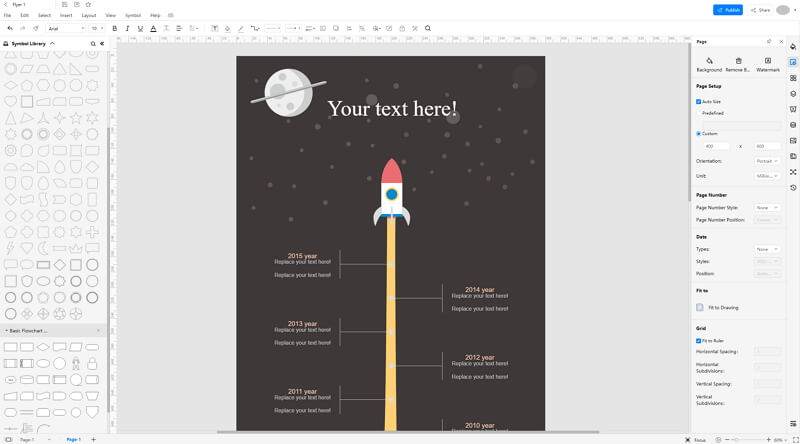
Task: Open the Watermark option
Action: coord(767,64)
